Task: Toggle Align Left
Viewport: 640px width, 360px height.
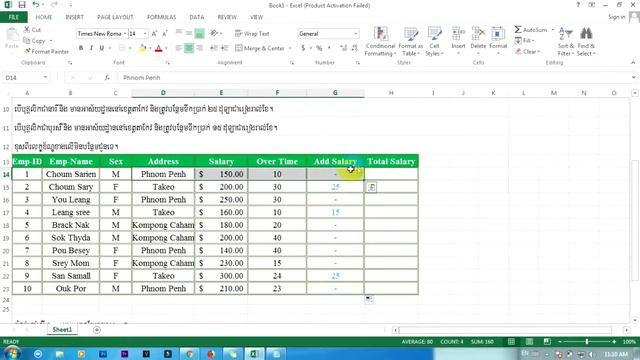Action: pyautogui.click(x=179, y=48)
